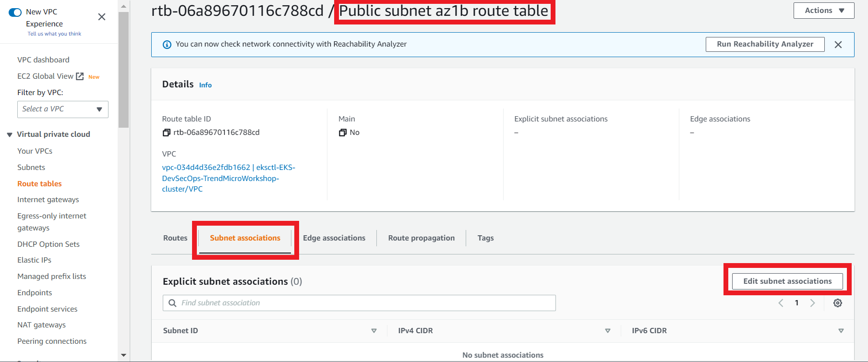Collapse the Virtual private cloud section
Screen dimensions: 868x362
[x=10, y=135]
